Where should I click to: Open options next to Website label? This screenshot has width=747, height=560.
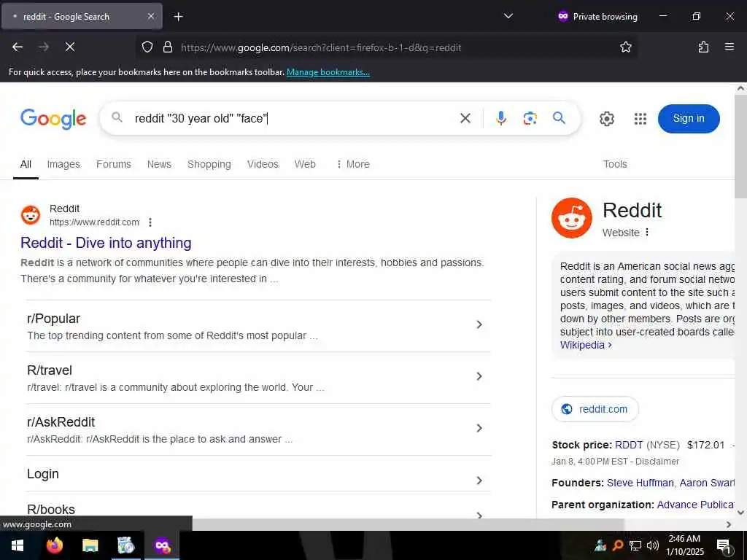[647, 233]
